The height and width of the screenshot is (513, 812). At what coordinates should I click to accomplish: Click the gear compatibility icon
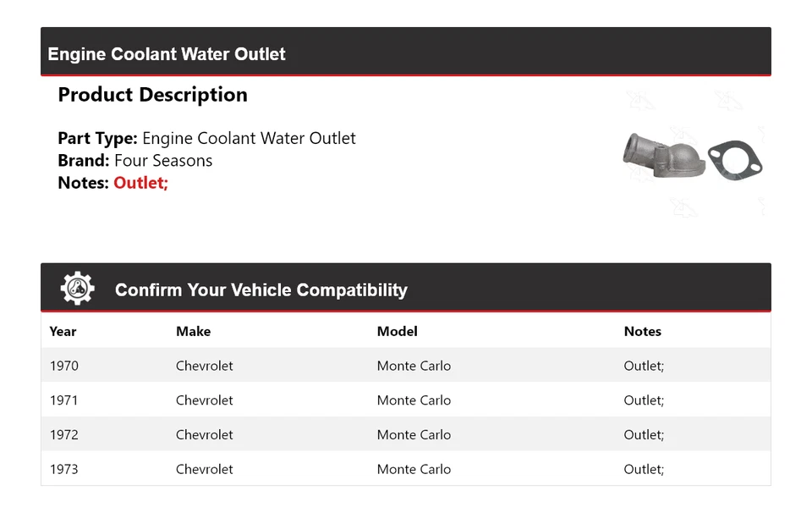(78, 289)
